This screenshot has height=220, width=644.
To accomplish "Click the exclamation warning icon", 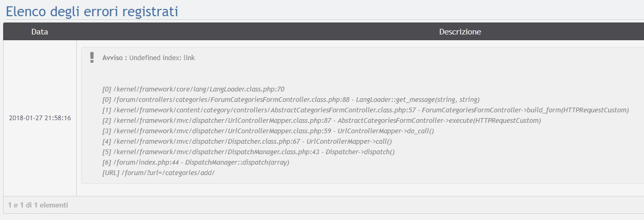I will click(92, 57).
